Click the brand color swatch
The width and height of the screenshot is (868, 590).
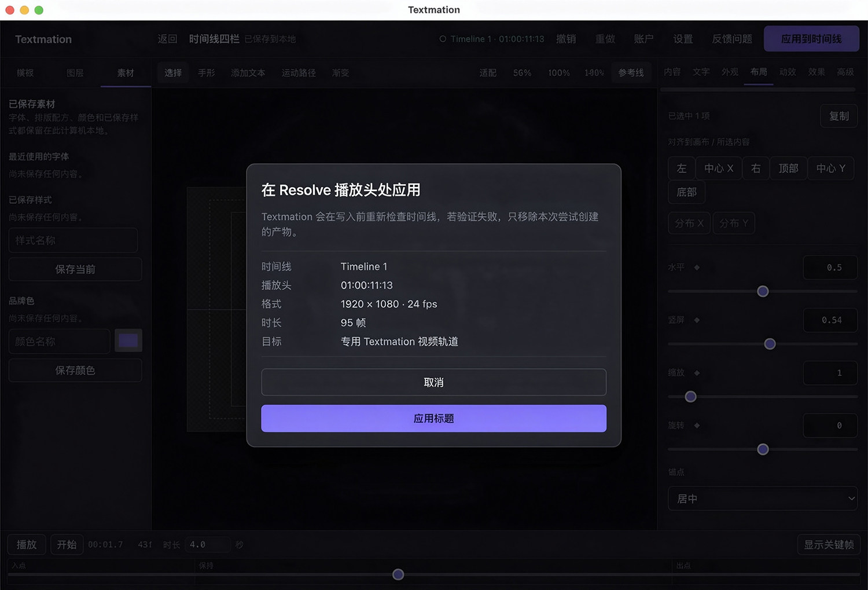tap(128, 341)
